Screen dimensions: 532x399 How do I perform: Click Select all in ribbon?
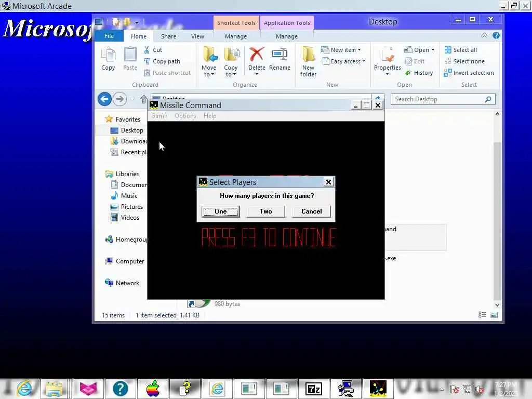click(x=460, y=50)
